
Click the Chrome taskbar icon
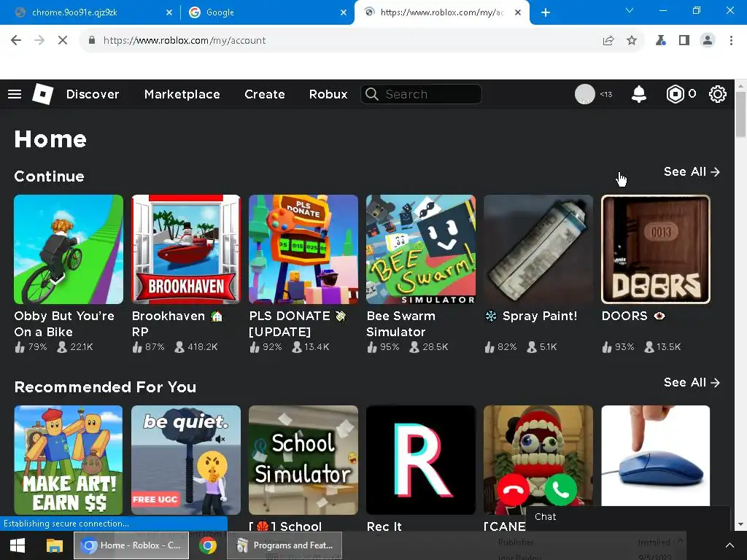pyautogui.click(x=208, y=545)
